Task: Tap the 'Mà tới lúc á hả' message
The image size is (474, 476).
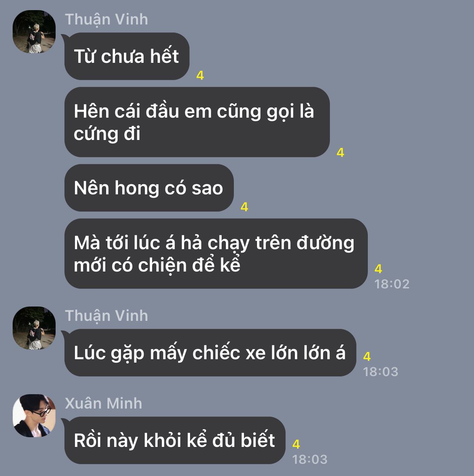Action: point(216,253)
